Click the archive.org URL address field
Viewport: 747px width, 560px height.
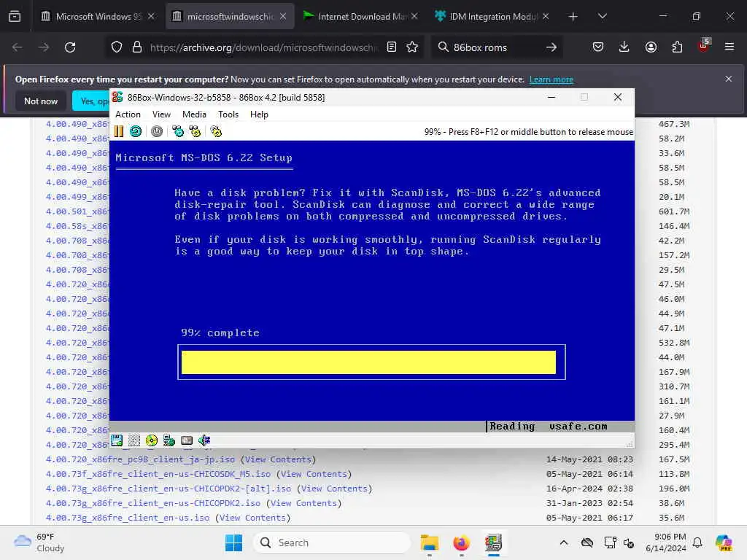coord(264,47)
